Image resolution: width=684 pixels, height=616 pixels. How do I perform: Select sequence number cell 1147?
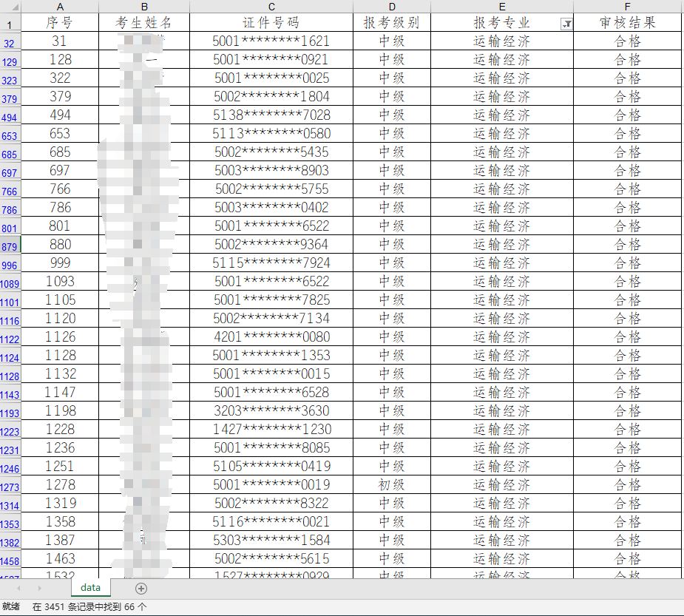coord(60,393)
